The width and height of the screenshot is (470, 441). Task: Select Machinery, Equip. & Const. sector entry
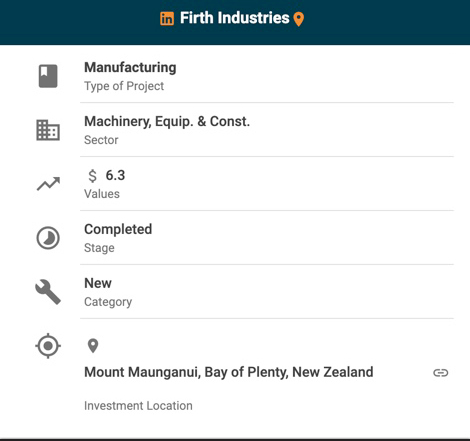click(167, 122)
